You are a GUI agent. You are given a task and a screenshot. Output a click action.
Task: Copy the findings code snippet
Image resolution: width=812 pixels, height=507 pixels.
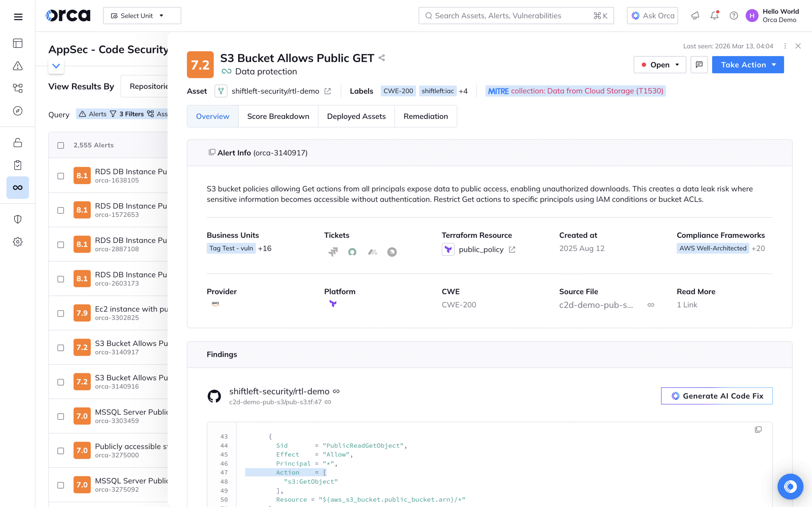pyautogui.click(x=758, y=430)
